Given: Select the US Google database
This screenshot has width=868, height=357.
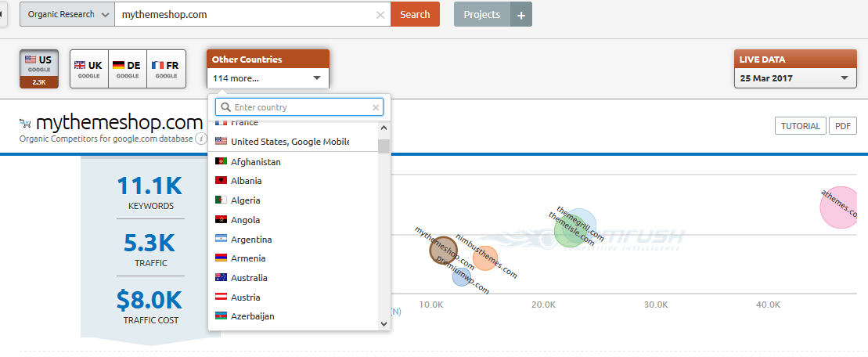Looking at the screenshot, I should tap(39, 69).
